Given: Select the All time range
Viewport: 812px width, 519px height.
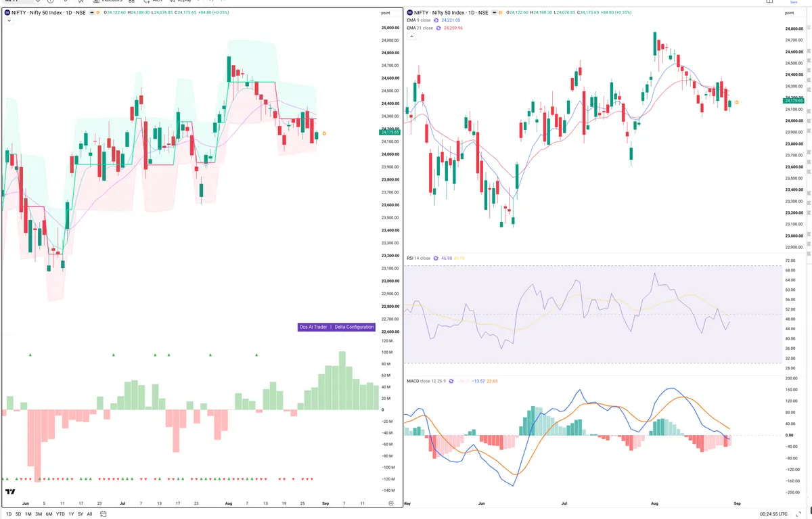Looking at the screenshot, I should (89, 514).
